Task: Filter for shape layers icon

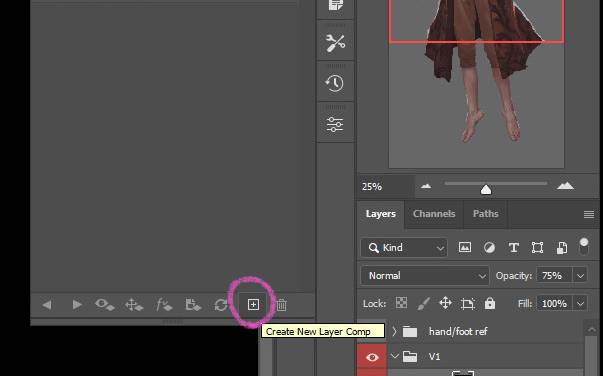Action: click(x=537, y=248)
